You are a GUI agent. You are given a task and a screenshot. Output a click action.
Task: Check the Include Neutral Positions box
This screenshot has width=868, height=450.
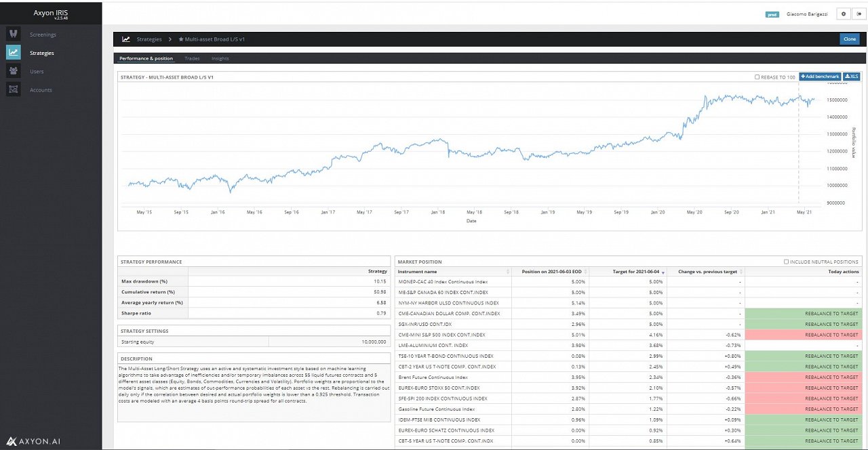786,262
